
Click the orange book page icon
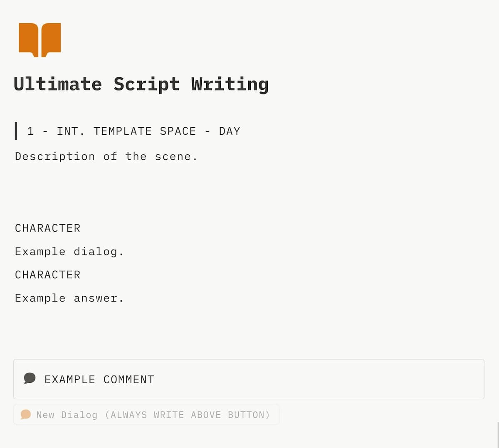pos(40,40)
